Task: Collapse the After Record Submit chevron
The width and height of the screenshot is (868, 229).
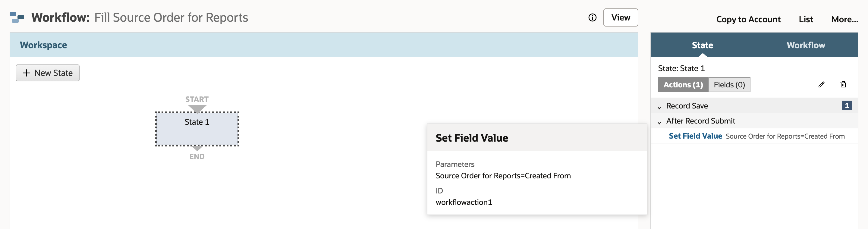Action: [x=659, y=123]
